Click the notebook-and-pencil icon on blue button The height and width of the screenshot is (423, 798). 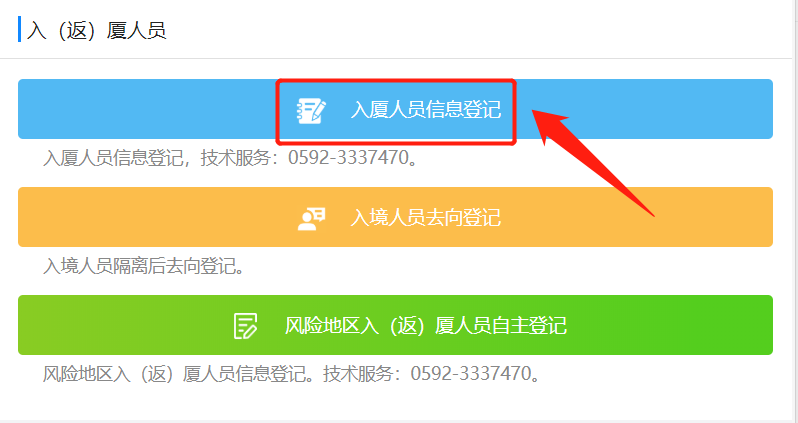tap(311, 110)
